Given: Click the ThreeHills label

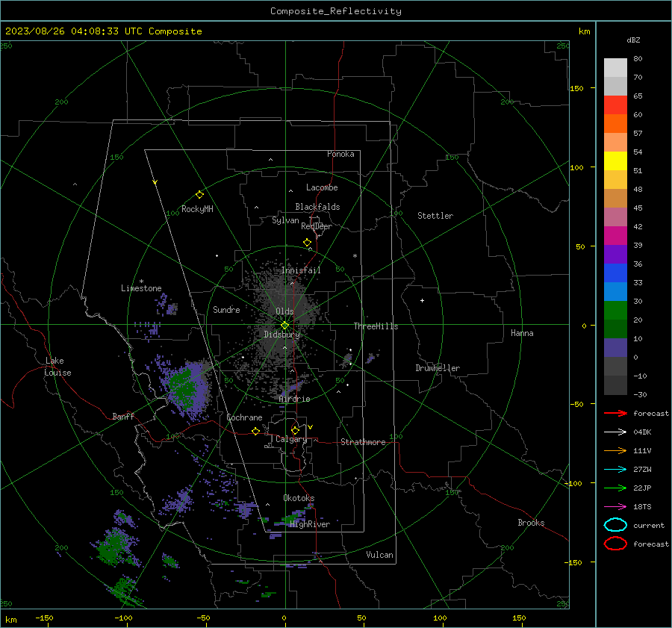Looking at the screenshot, I should click(x=376, y=326).
